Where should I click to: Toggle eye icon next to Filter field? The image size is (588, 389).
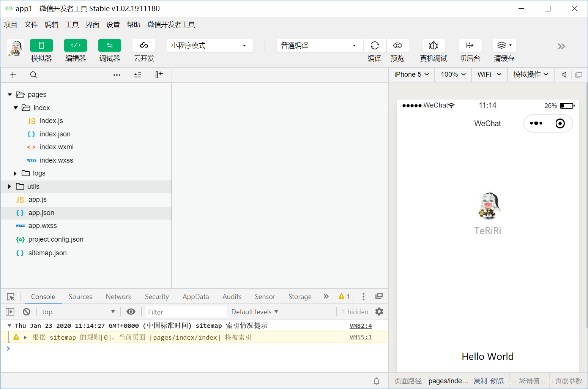tap(131, 312)
